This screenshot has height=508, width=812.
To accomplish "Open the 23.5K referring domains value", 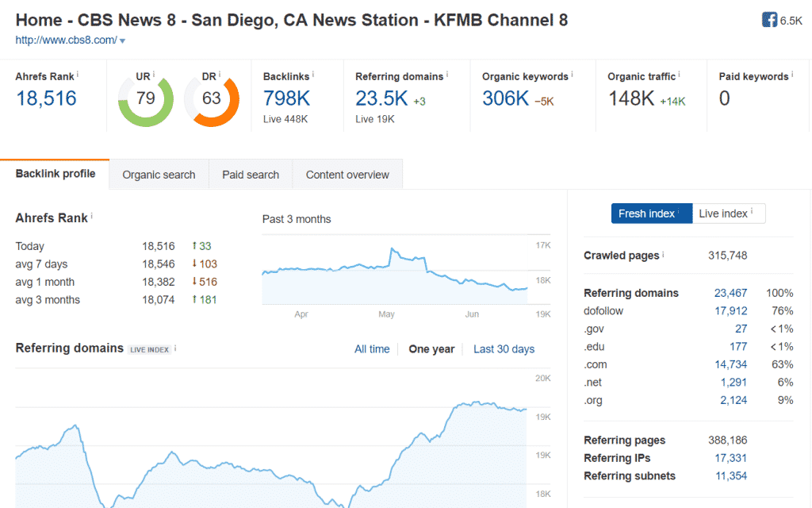I will [381, 98].
